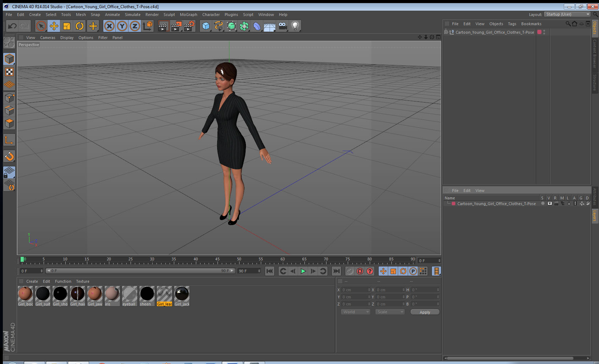599x364 pixels.
Task: Toggle the snap magnet icon
Action: click(9, 156)
